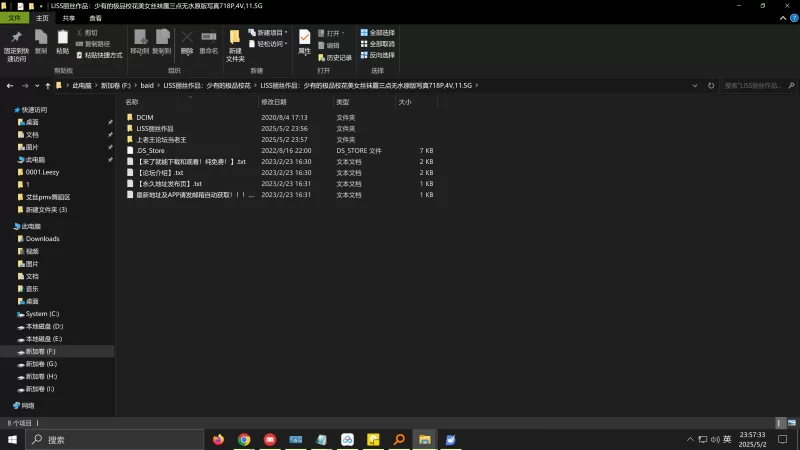The height and width of the screenshot is (450, 800).
Task: Click 全部选择 in the ribbon
Action: pos(378,32)
